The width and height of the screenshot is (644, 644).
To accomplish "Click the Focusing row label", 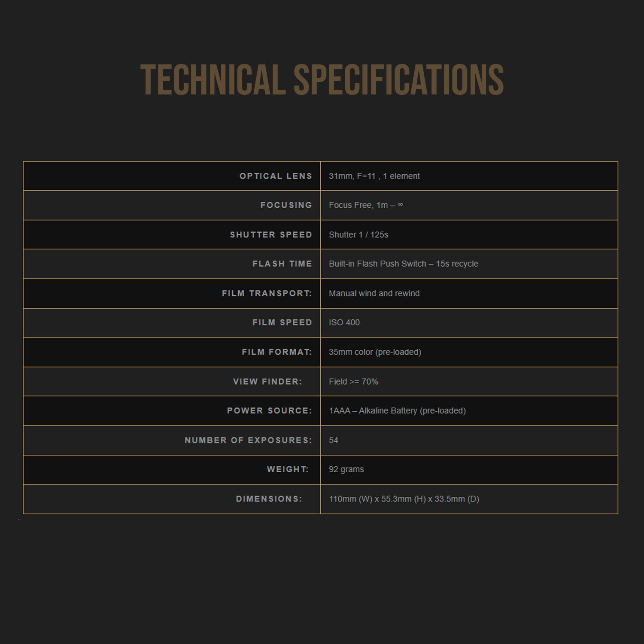I will point(286,205).
